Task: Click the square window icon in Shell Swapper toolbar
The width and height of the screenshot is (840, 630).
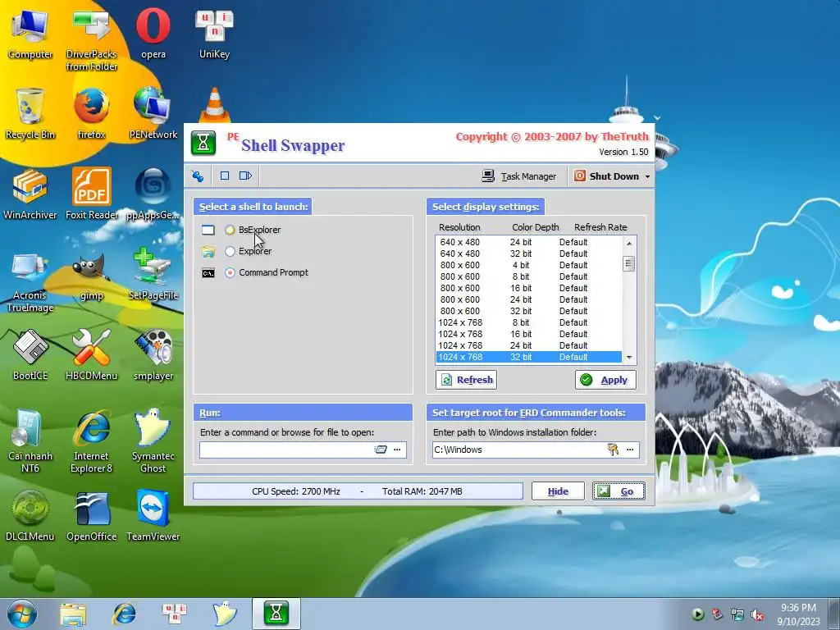Action: pyautogui.click(x=225, y=176)
